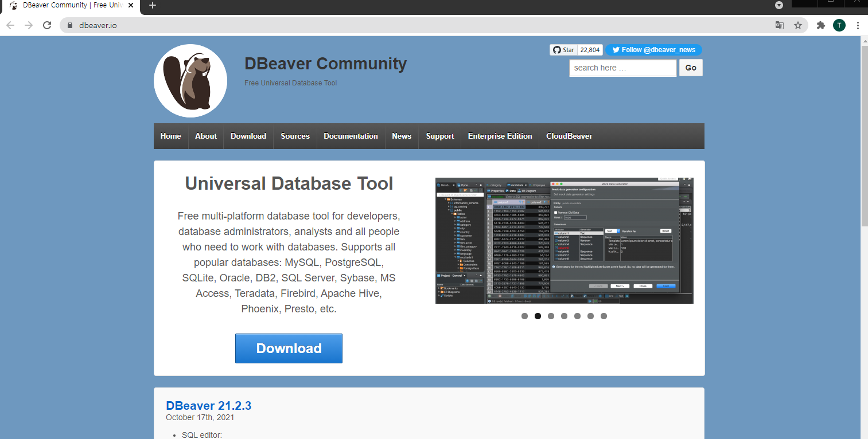Screen dimensions: 868x439
Task: Open Chrome three-dot menu
Action: [x=858, y=25]
